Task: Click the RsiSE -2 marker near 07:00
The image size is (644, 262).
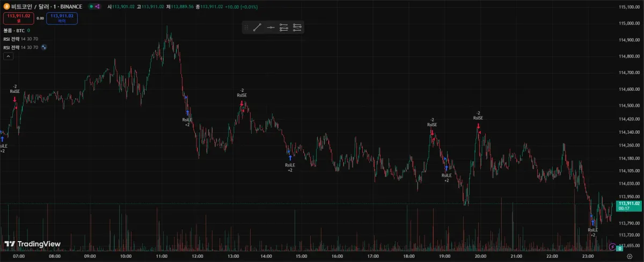Action: 14,92
